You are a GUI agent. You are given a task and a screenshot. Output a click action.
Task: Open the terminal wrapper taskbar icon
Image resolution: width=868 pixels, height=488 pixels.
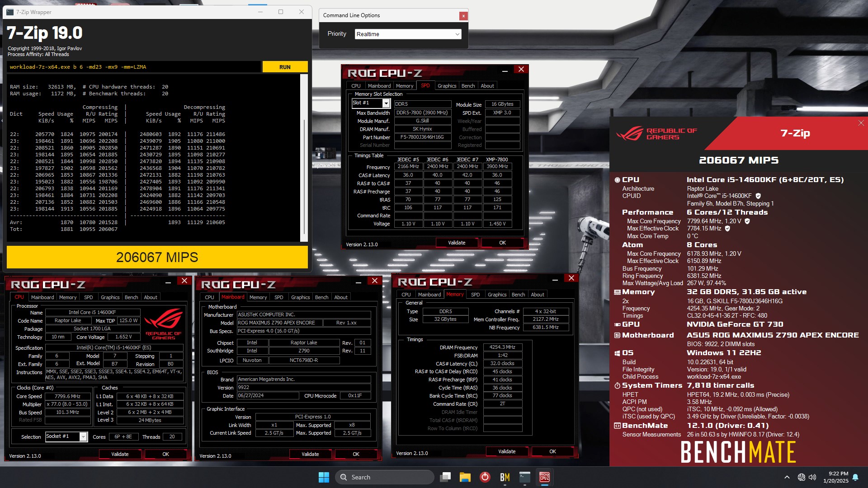pos(524,477)
